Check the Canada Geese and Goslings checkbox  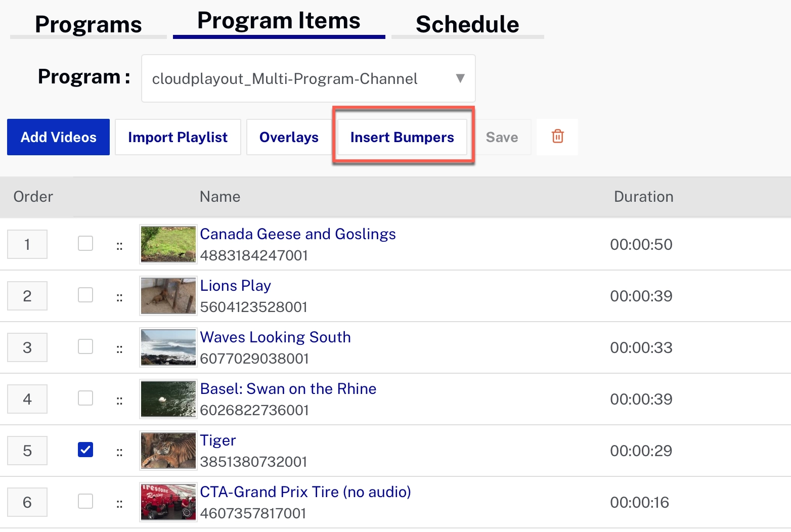(x=85, y=243)
